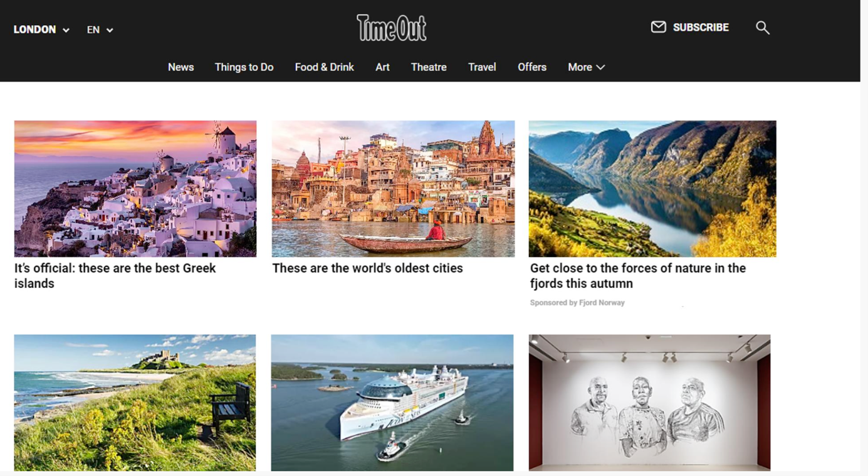Click the SUBSCRIBE button
The width and height of the screenshot is (868, 476).
[x=701, y=28]
